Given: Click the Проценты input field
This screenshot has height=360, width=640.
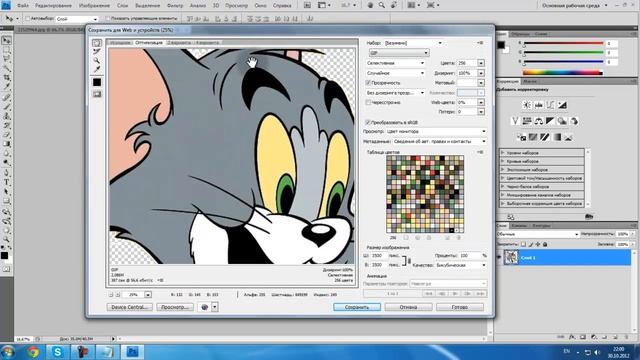Looking at the screenshot, I should (469, 256).
